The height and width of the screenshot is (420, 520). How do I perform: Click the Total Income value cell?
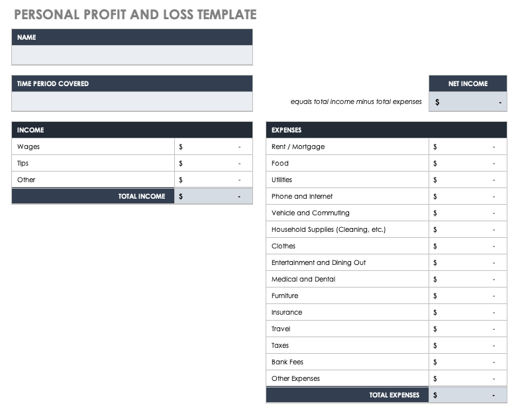213,197
